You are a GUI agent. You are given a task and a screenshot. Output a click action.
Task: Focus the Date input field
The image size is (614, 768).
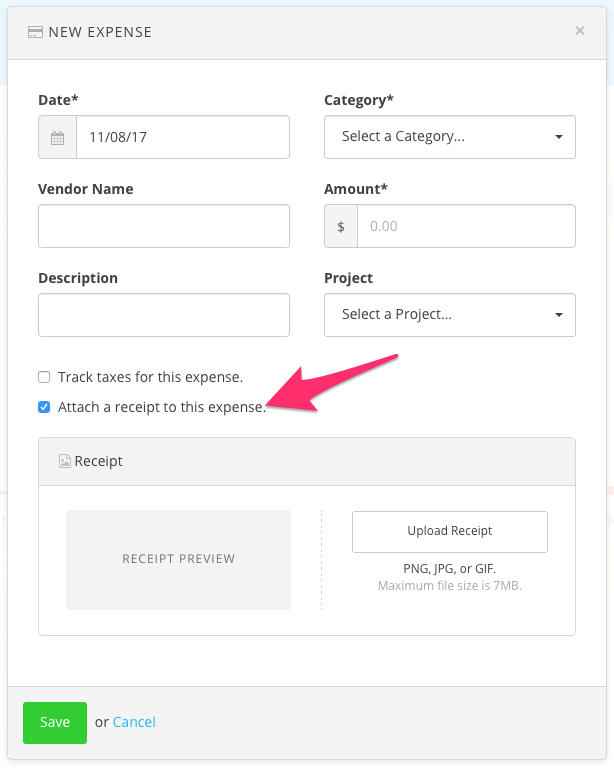coord(183,137)
